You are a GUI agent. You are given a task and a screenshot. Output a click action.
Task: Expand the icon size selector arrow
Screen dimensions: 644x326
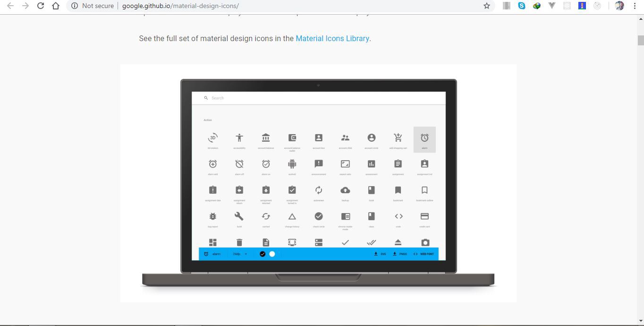click(246, 254)
